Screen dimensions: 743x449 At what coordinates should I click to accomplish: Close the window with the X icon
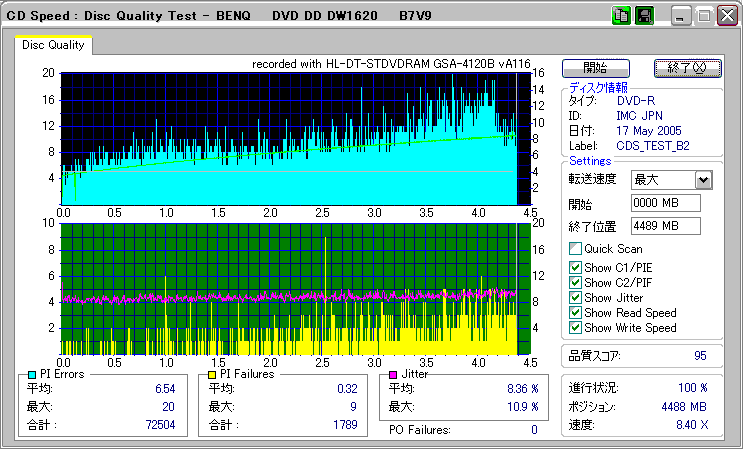pyautogui.click(x=726, y=17)
